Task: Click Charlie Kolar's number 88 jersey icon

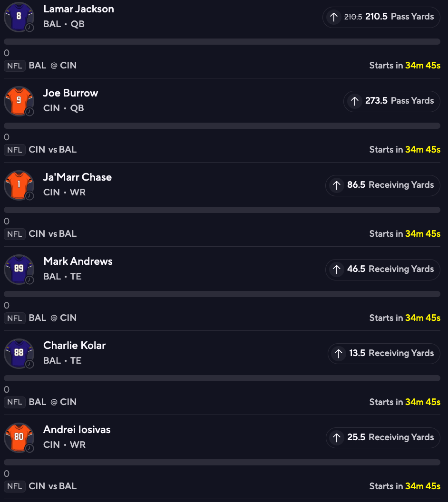Action: tap(19, 354)
